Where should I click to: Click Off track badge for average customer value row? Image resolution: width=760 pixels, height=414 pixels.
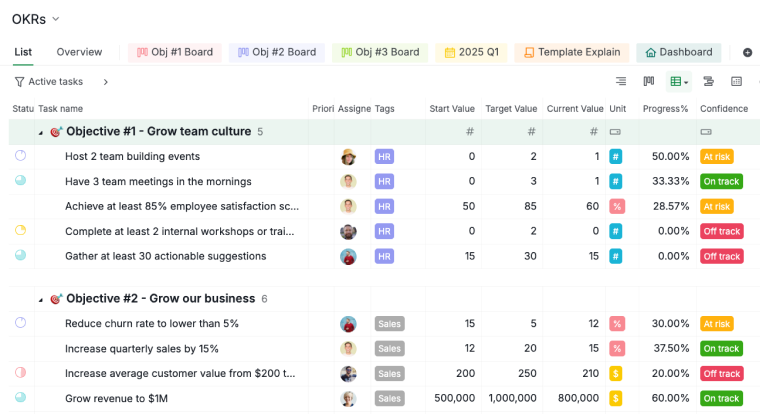(722, 374)
